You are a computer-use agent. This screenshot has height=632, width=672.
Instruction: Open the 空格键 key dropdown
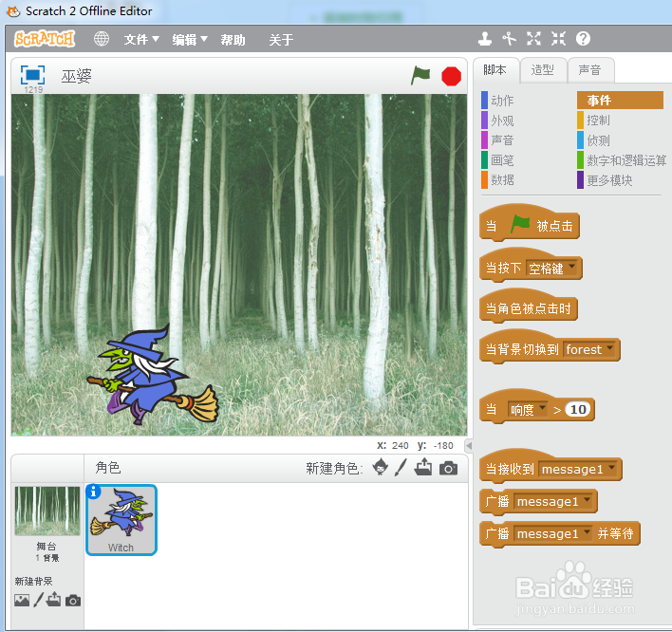pyautogui.click(x=552, y=269)
